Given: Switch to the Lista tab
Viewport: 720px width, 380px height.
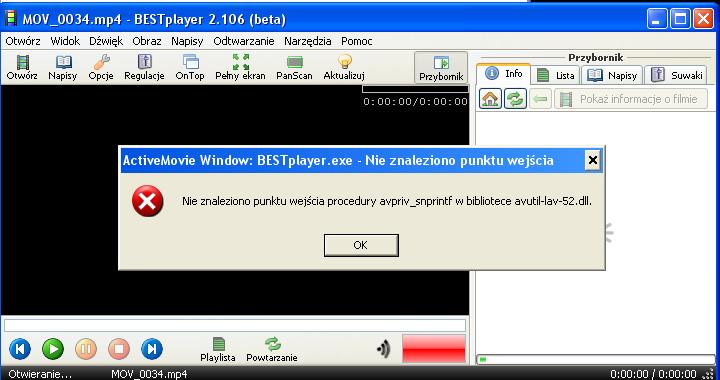Looking at the screenshot, I should pos(556,75).
